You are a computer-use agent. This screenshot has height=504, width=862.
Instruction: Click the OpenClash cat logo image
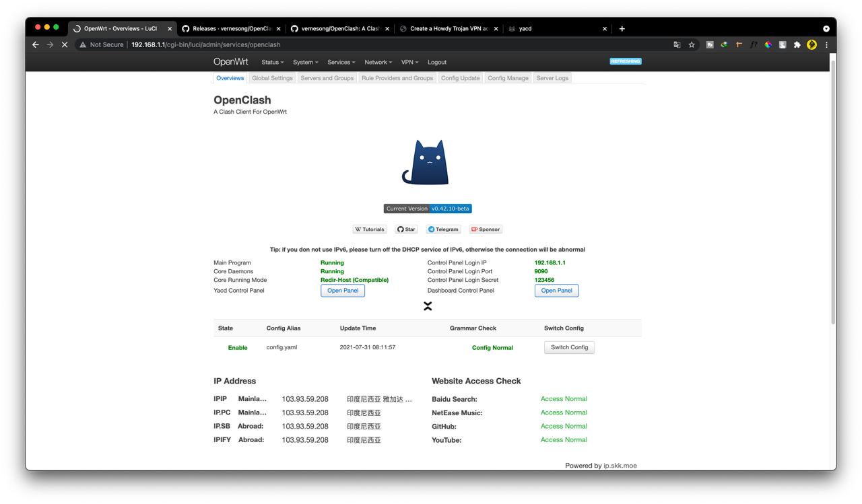click(x=426, y=162)
